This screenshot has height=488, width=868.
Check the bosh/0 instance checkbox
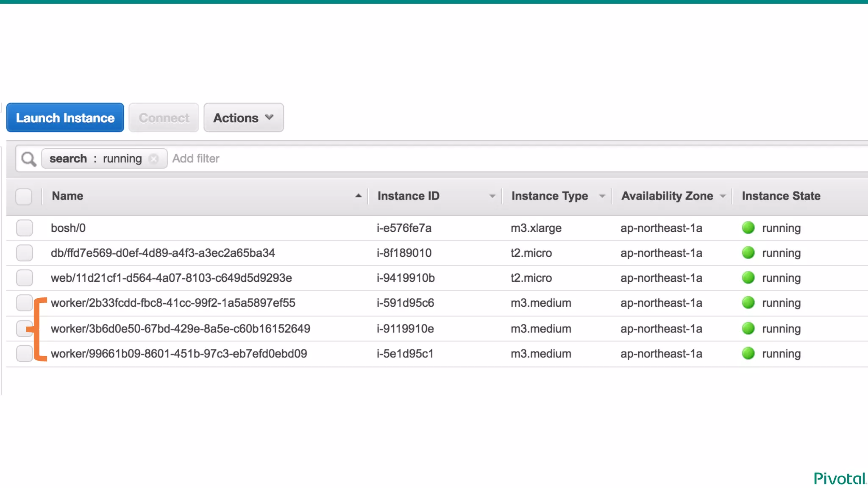click(25, 228)
